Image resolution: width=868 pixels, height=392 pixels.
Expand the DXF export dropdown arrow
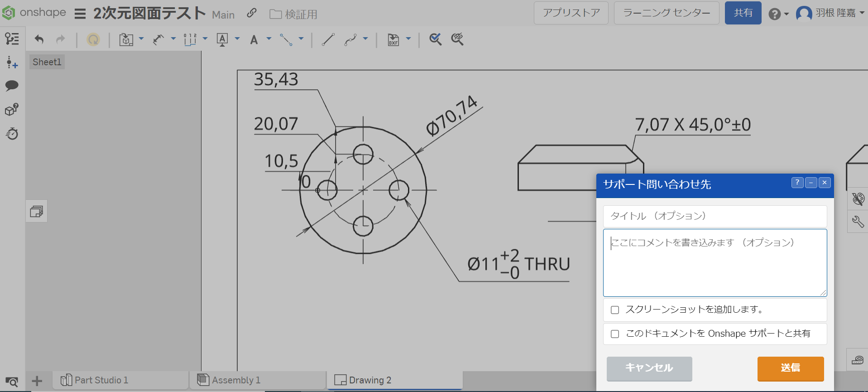tap(408, 39)
